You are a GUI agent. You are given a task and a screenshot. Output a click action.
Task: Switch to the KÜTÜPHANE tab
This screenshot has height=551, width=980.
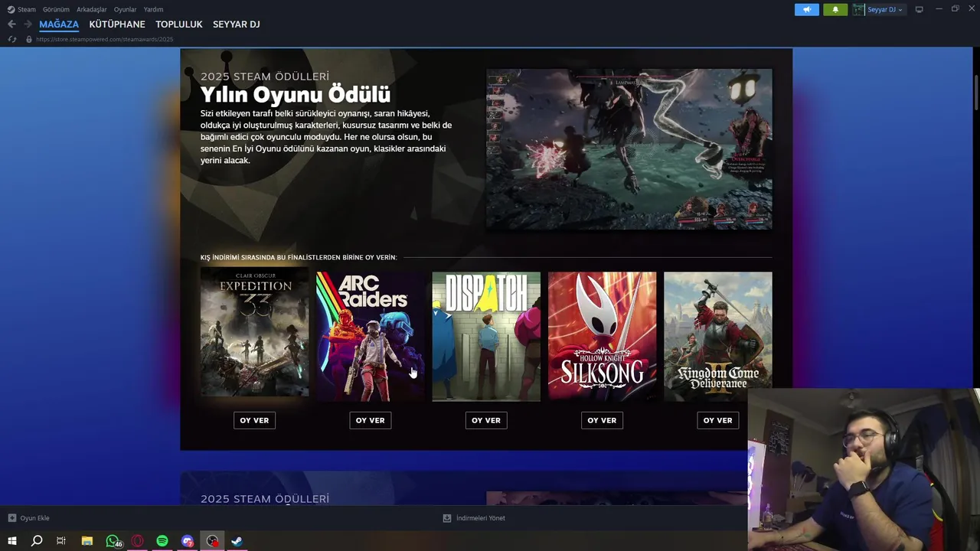[117, 24]
